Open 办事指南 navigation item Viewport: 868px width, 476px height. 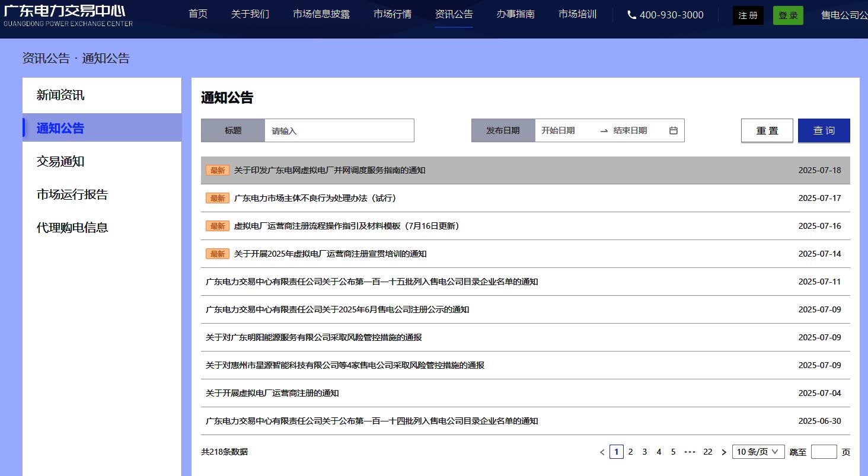tap(516, 14)
